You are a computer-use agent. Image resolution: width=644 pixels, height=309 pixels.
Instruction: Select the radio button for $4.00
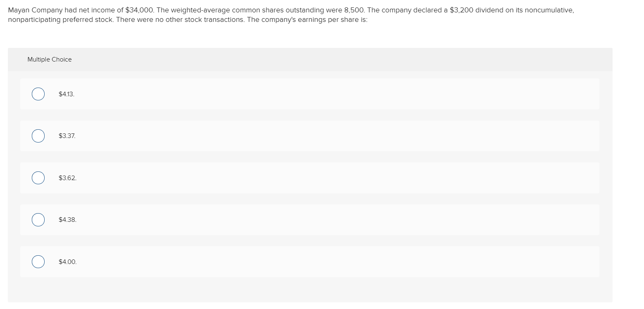point(38,261)
